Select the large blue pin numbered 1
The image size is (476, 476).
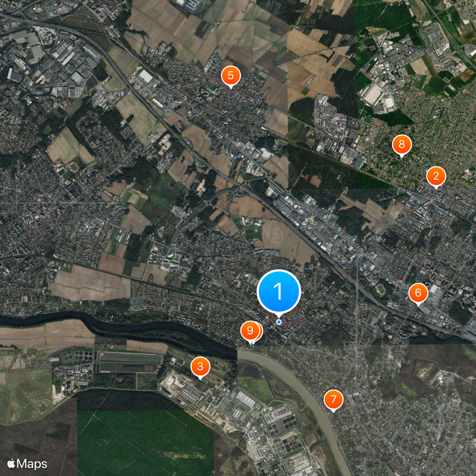pyautogui.click(x=278, y=291)
